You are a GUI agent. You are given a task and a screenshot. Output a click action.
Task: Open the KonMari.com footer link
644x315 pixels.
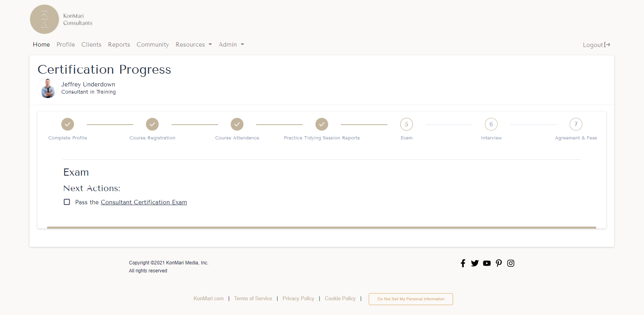click(208, 299)
